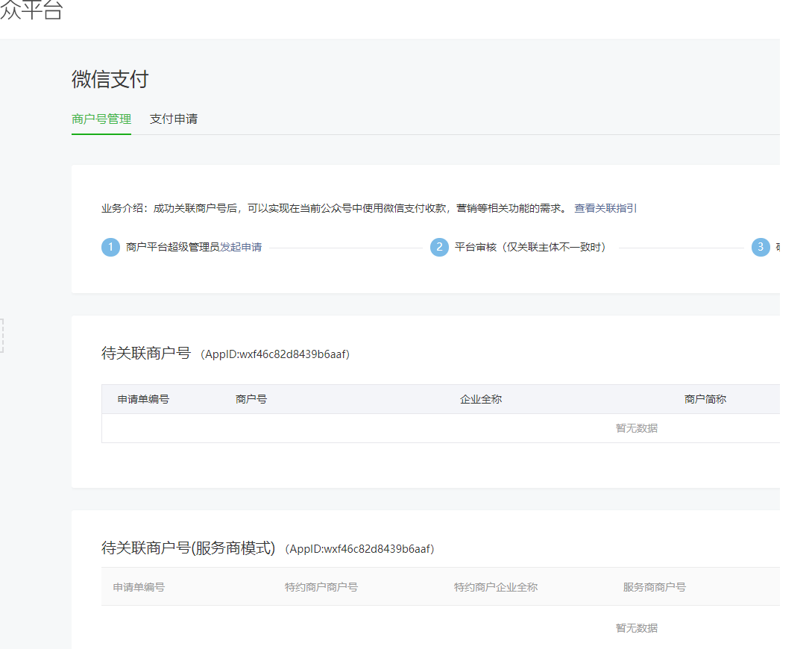Click the 微信支付 page heading

110,79
